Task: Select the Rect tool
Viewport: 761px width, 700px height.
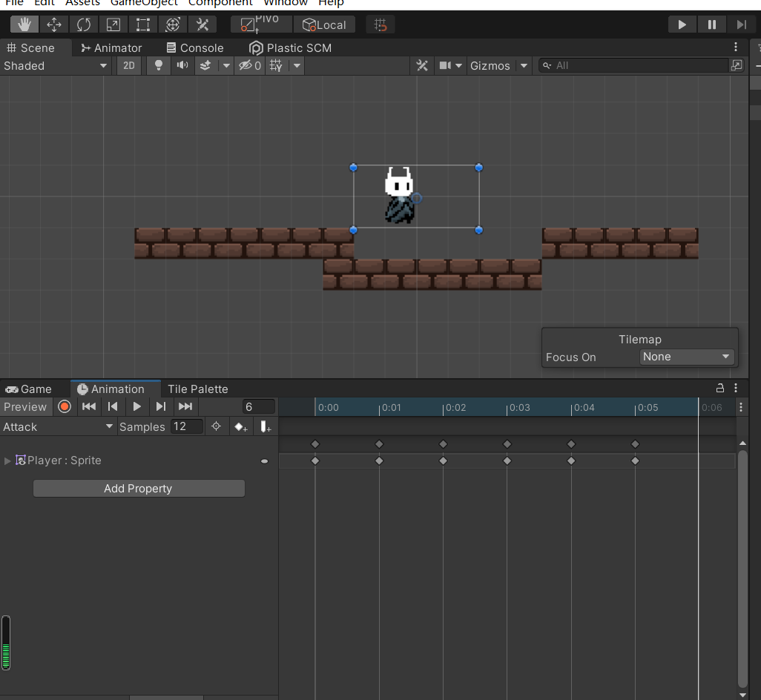Action: [142, 24]
